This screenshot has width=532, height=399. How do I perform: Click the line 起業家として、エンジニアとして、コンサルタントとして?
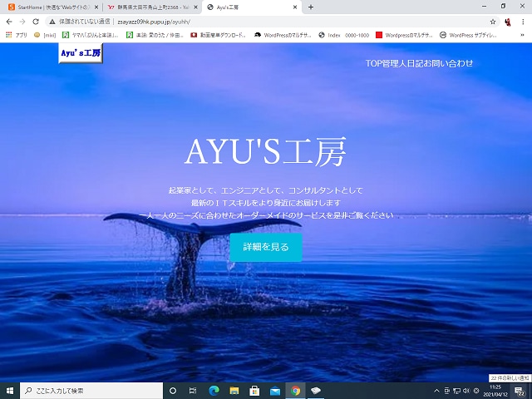(266, 190)
